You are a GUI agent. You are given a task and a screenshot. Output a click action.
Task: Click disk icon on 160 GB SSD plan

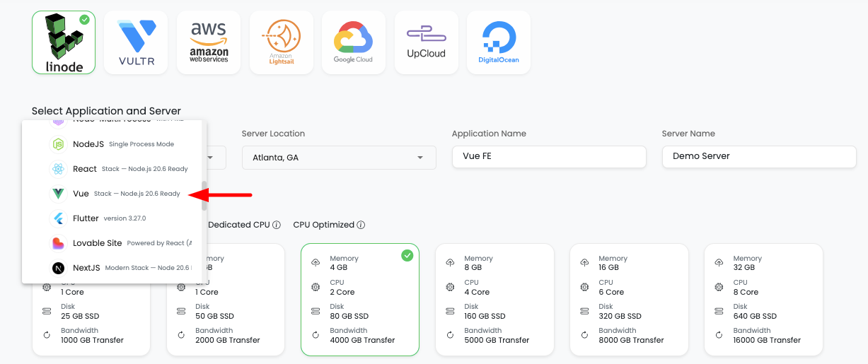(x=450, y=311)
